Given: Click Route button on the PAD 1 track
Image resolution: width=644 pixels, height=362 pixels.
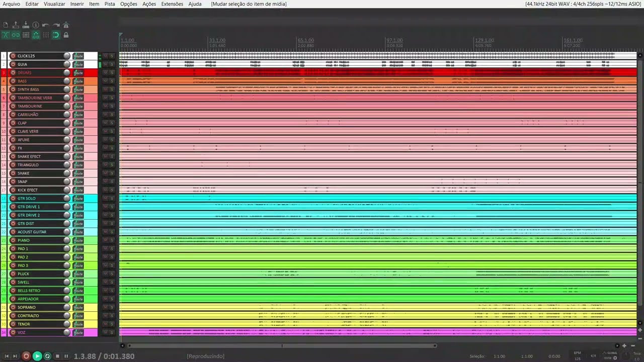Looking at the screenshot, I should (78, 249).
